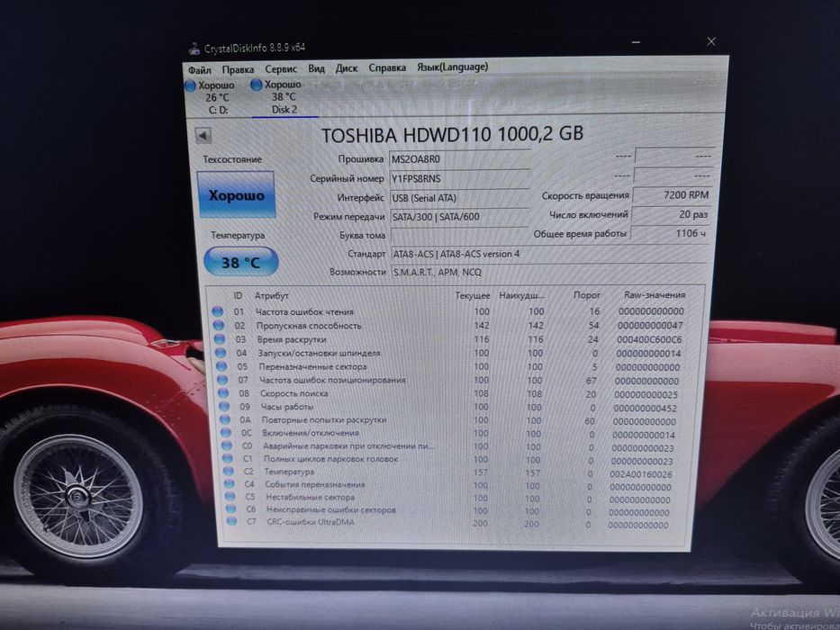840x630 pixels.
Task: Open the Диск menu
Action: [x=347, y=68]
